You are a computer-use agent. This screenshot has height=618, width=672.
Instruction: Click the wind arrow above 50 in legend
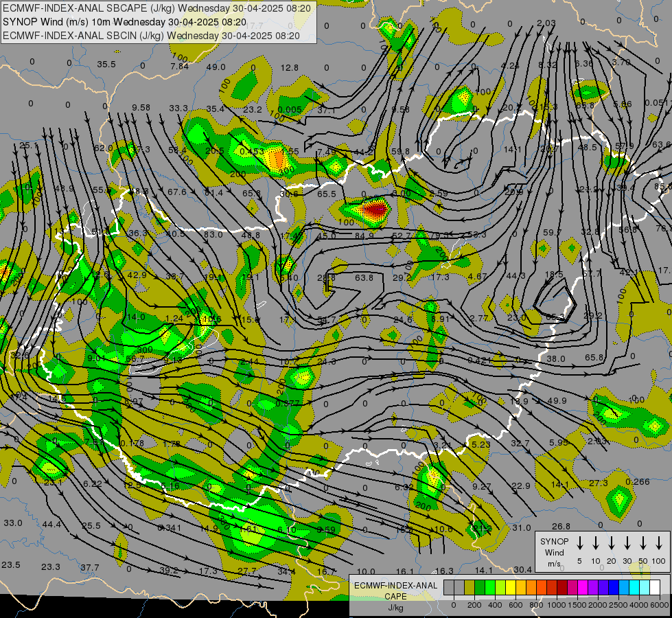pos(643,543)
